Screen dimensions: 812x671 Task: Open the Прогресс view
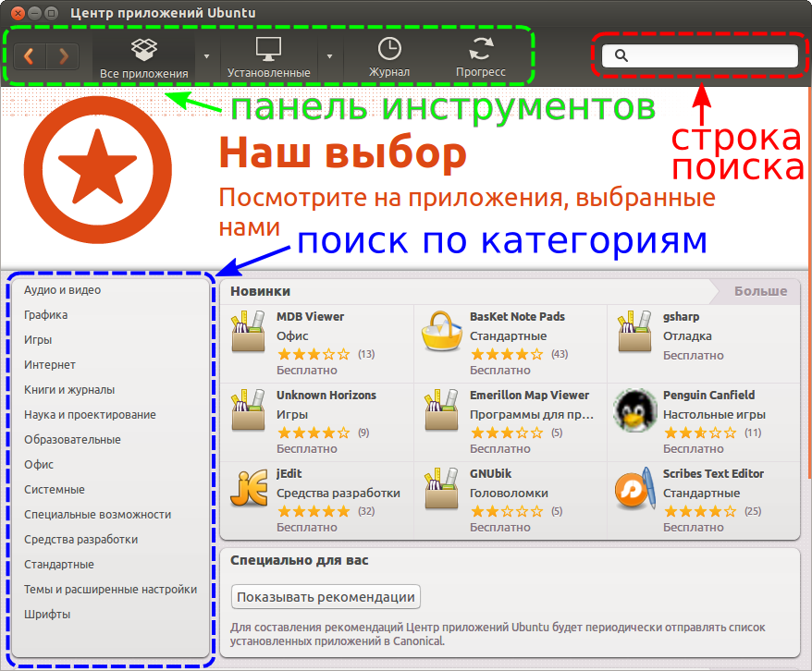(x=481, y=58)
